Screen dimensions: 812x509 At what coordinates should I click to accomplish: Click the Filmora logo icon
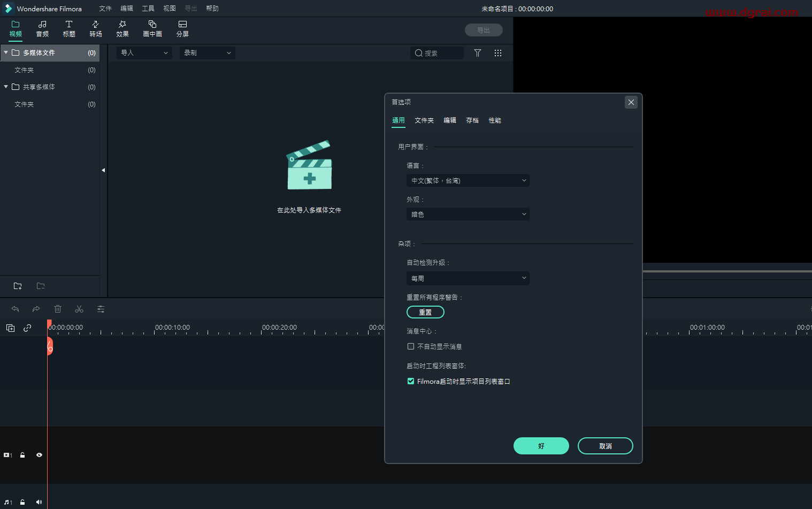pos(8,9)
